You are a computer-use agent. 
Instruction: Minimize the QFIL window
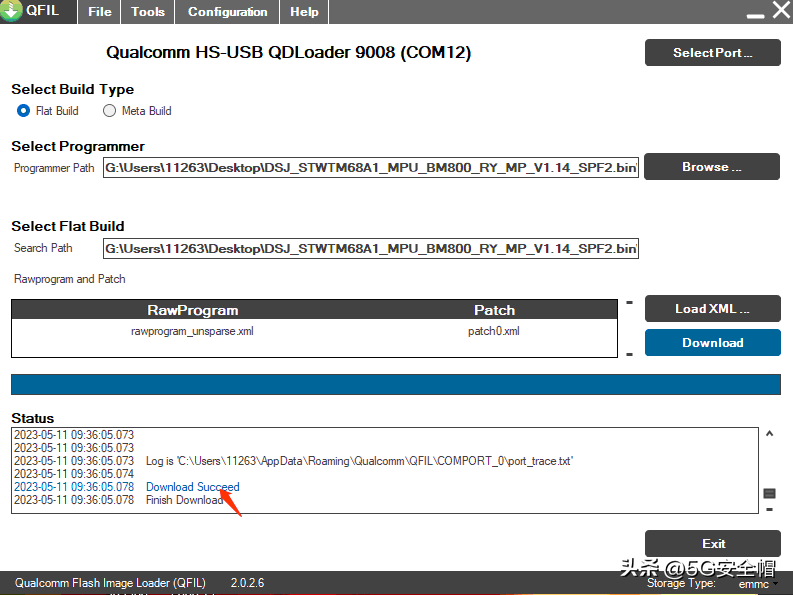(x=755, y=15)
